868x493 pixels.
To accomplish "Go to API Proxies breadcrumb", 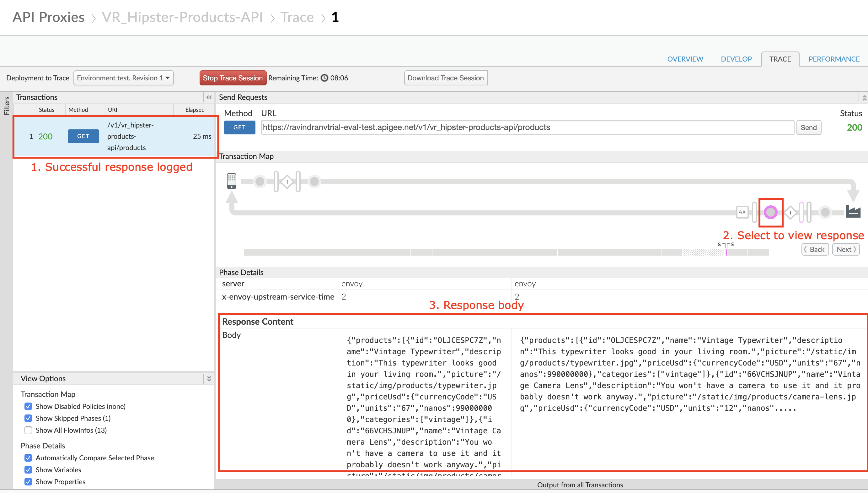I will pyautogui.click(x=48, y=17).
